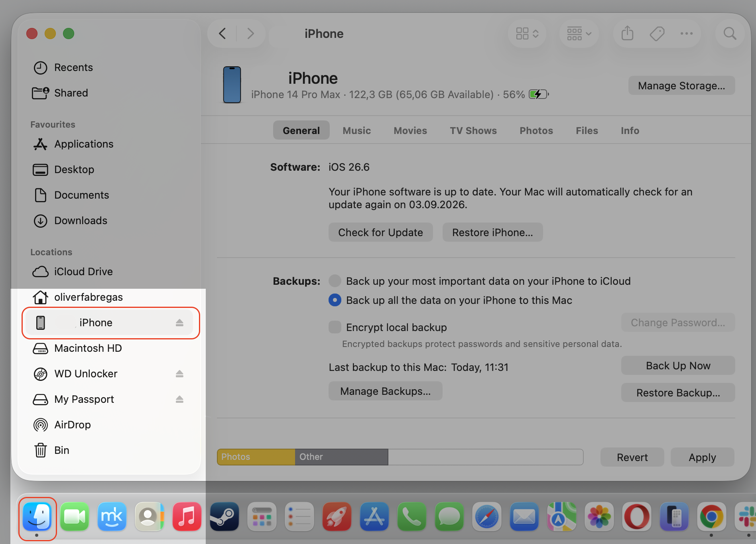
Task: Eject the iPhone from the sidebar
Action: pyautogui.click(x=179, y=323)
